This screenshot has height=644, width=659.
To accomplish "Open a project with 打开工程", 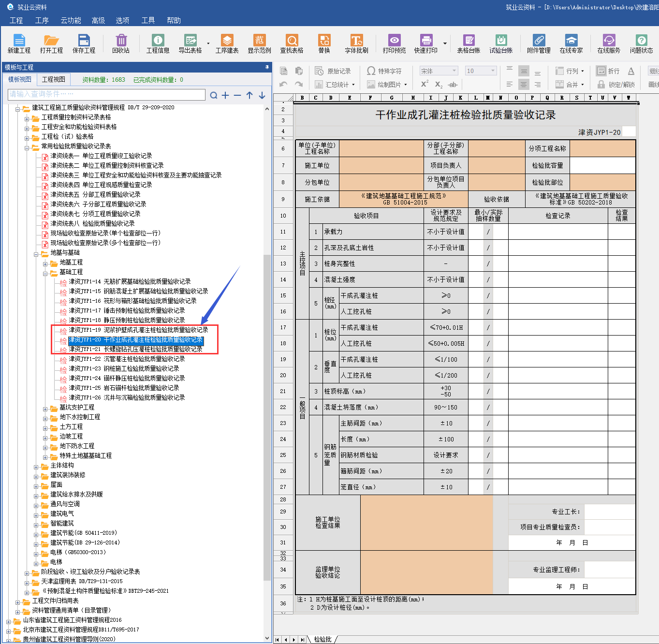I will coord(51,44).
